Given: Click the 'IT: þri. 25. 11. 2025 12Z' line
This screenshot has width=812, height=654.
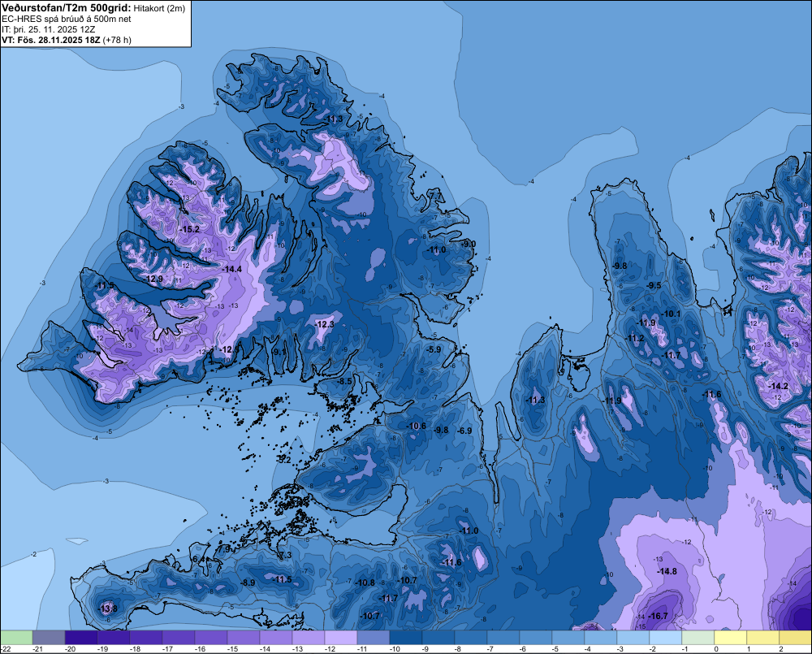Looking at the screenshot, I should click(49, 29).
